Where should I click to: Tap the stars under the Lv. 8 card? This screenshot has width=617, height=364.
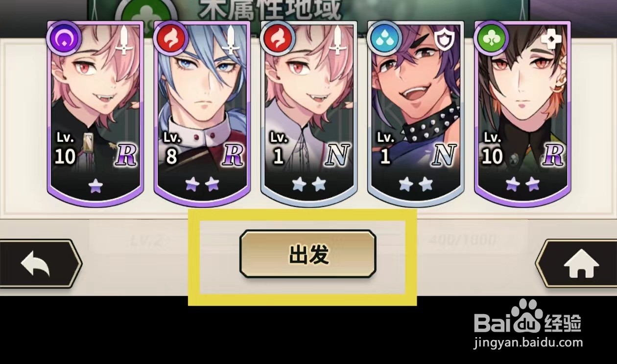point(202,184)
